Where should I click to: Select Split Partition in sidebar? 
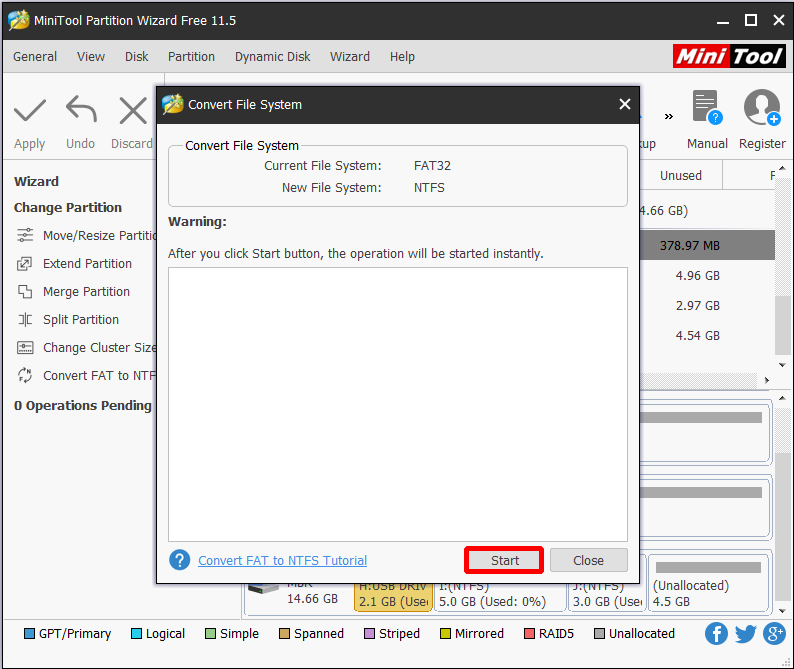(x=68, y=320)
